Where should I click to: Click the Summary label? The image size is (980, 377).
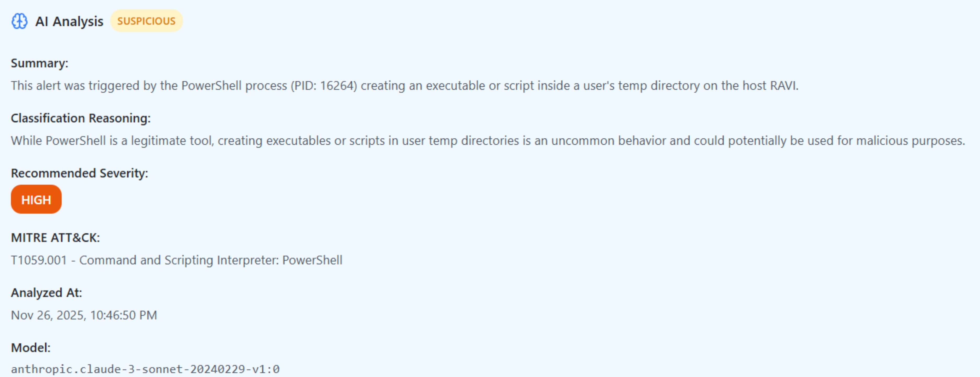click(x=39, y=63)
